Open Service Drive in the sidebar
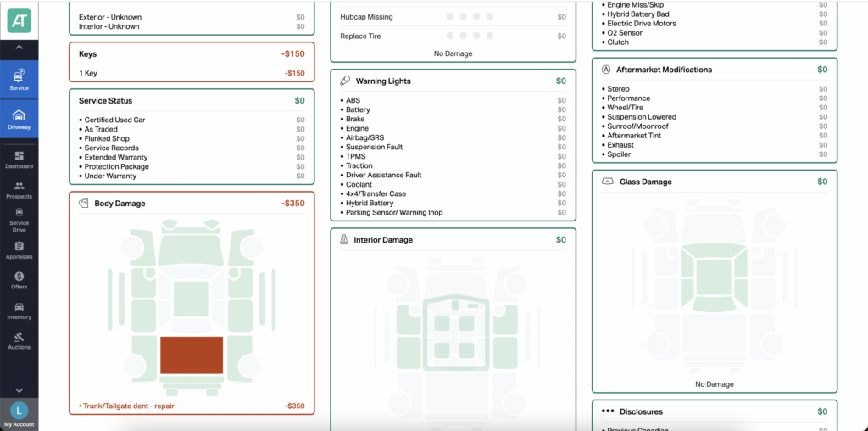This screenshot has height=431, width=868. point(19,220)
